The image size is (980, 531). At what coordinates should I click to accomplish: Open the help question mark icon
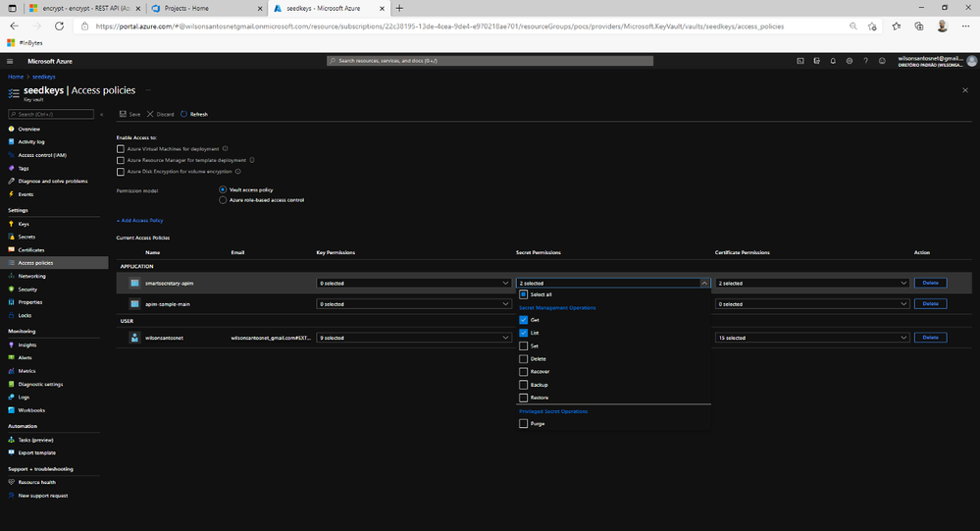tap(865, 61)
